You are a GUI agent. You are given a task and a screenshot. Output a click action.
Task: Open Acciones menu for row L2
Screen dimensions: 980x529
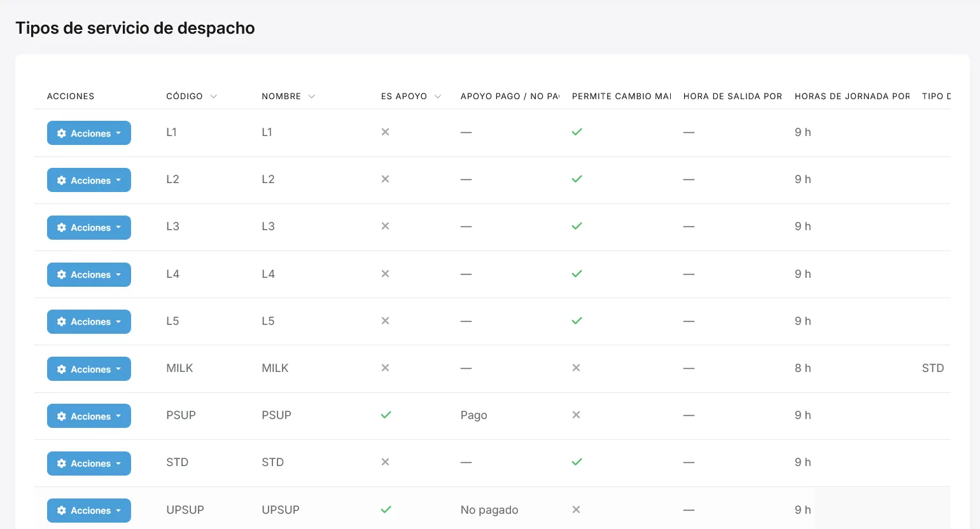[89, 180]
